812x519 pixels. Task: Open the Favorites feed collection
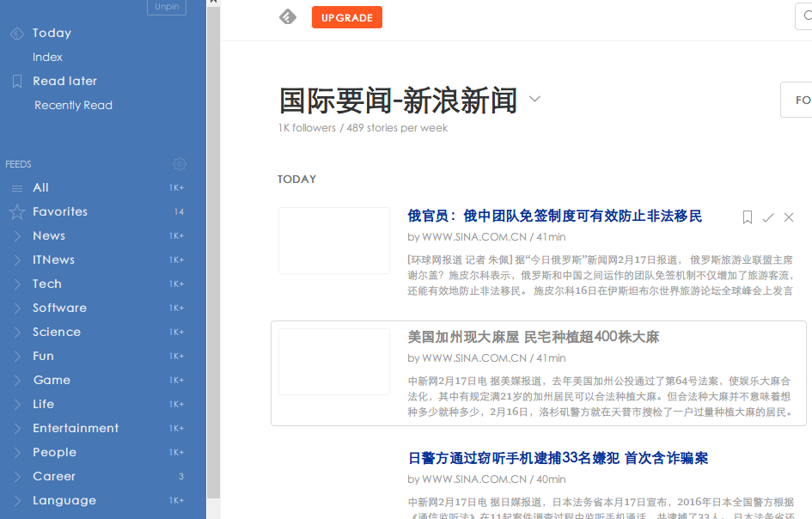(x=60, y=211)
